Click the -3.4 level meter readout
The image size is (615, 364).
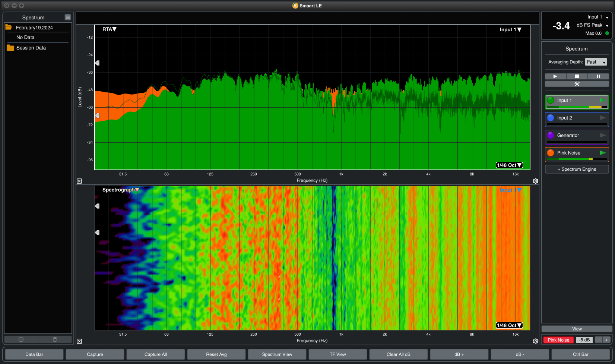click(x=561, y=26)
